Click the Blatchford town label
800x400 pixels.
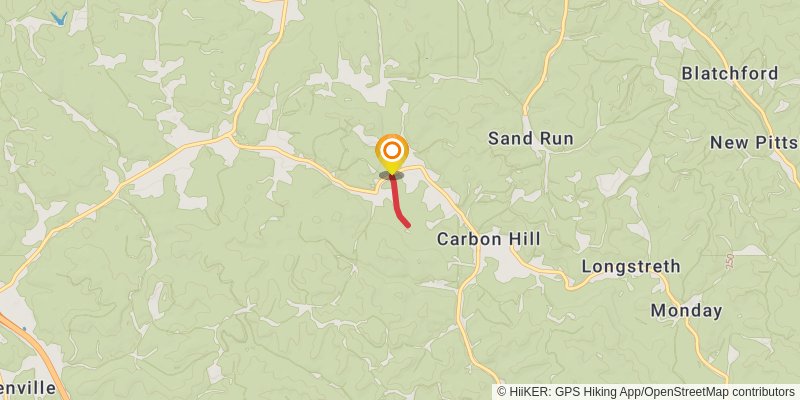(x=730, y=73)
